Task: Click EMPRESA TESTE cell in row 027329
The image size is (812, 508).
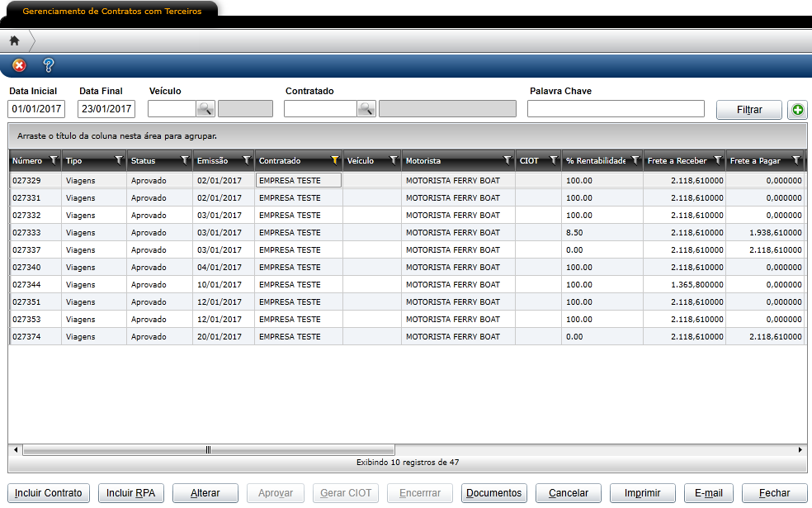Action: pyautogui.click(x=298, y=180)
